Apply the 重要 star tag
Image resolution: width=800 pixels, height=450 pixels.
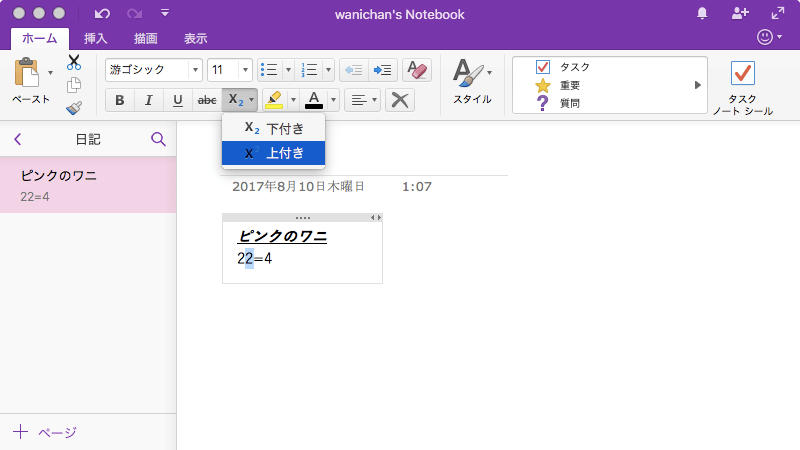click(558, 85)
